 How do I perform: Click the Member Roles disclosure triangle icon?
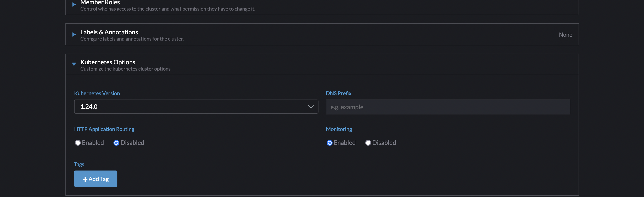click(74, 4)
